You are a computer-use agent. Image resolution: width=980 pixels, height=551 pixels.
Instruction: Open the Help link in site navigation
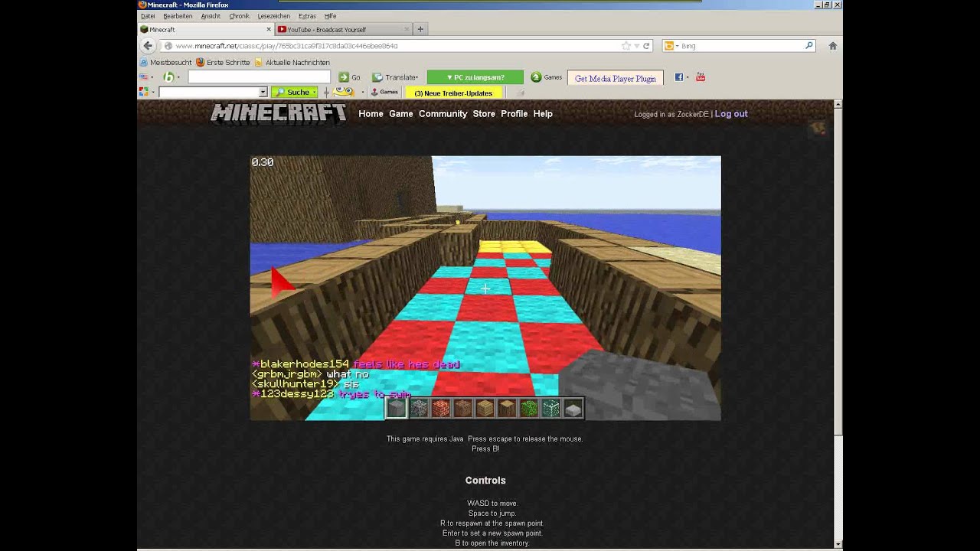[543, 113]
